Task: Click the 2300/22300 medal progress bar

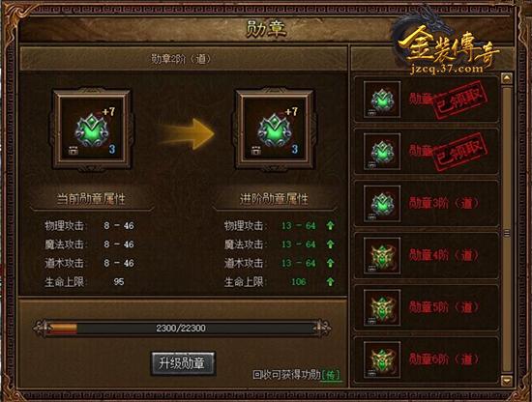Action: pos(182,329)
